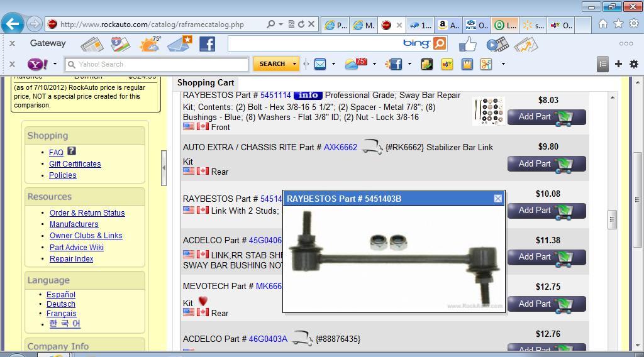
Task: Click the address bar search magnifier icon
Action: (x=270, y=25)
